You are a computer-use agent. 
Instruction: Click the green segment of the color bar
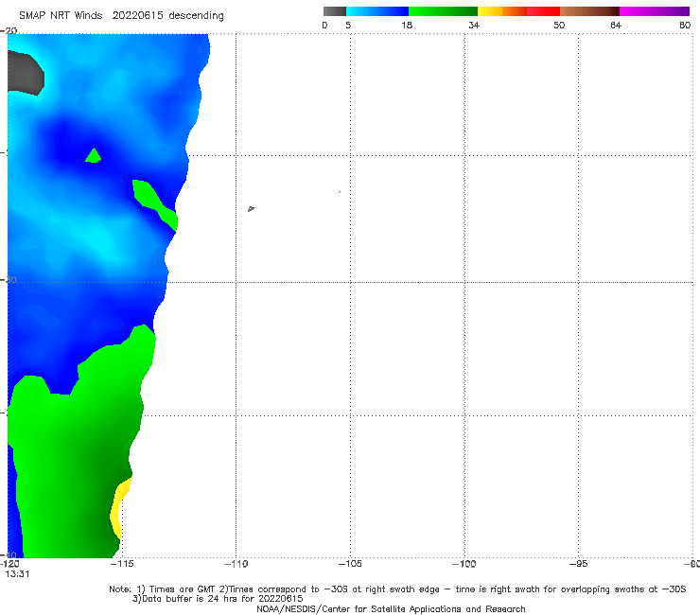coord(443,11)
